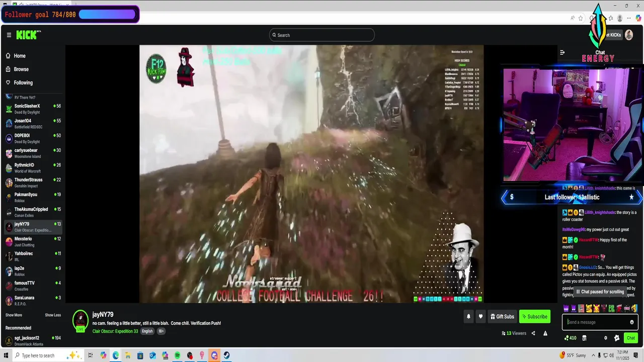Open chat identity badge icon
Screen dimensions: 644x362
pyautogui.click(x=617, y=338)
